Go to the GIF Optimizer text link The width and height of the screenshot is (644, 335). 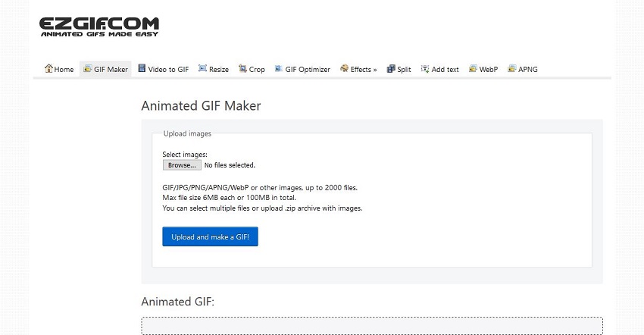click(308, 70)
